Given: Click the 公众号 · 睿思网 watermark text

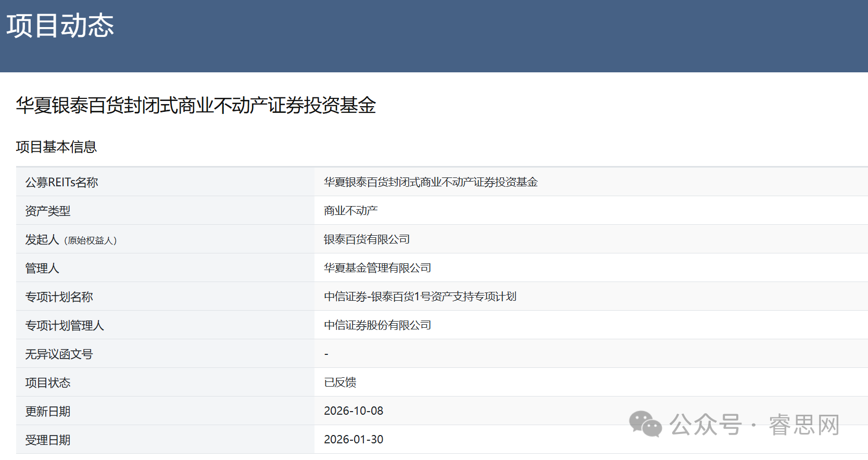Looking at the screenshot, I should point(754,425).
